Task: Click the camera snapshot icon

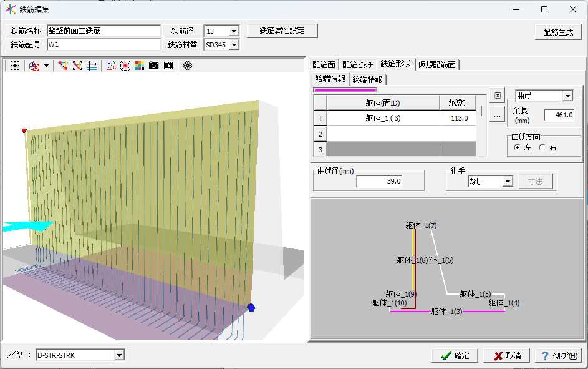Action: pos(154,66)
